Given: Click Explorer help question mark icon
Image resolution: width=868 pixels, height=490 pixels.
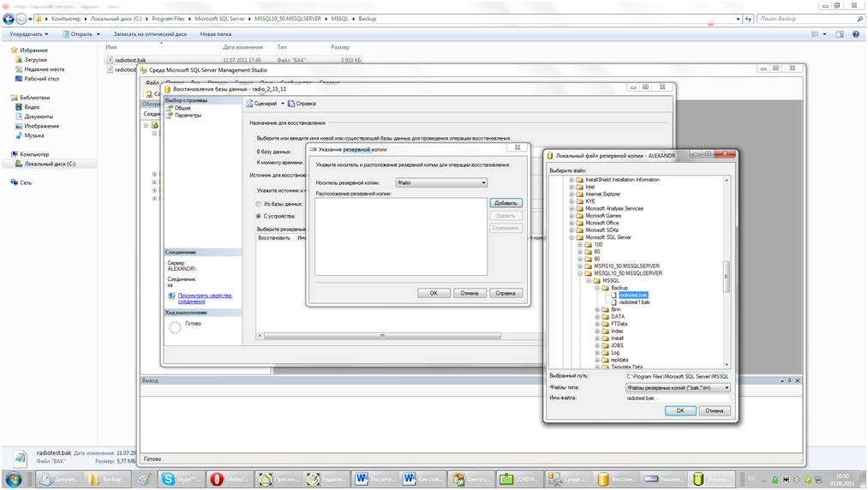Looking at the screenshot, I should tap(855, 34).
